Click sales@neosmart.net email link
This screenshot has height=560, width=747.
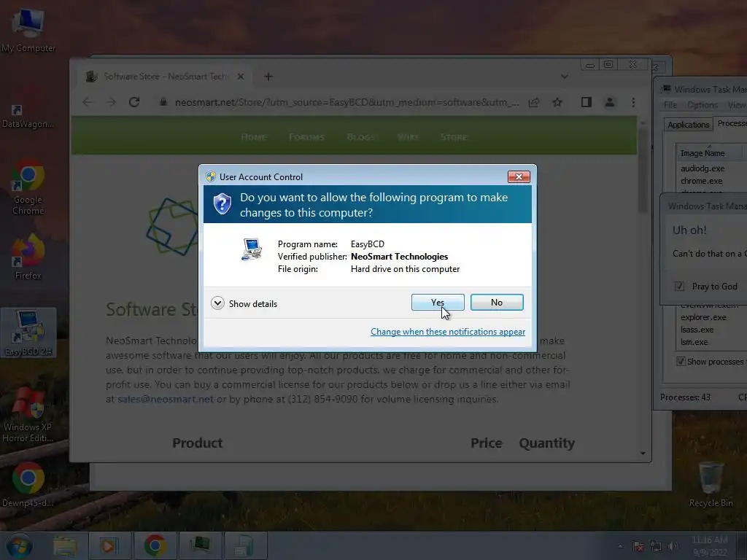coord(166,399)
